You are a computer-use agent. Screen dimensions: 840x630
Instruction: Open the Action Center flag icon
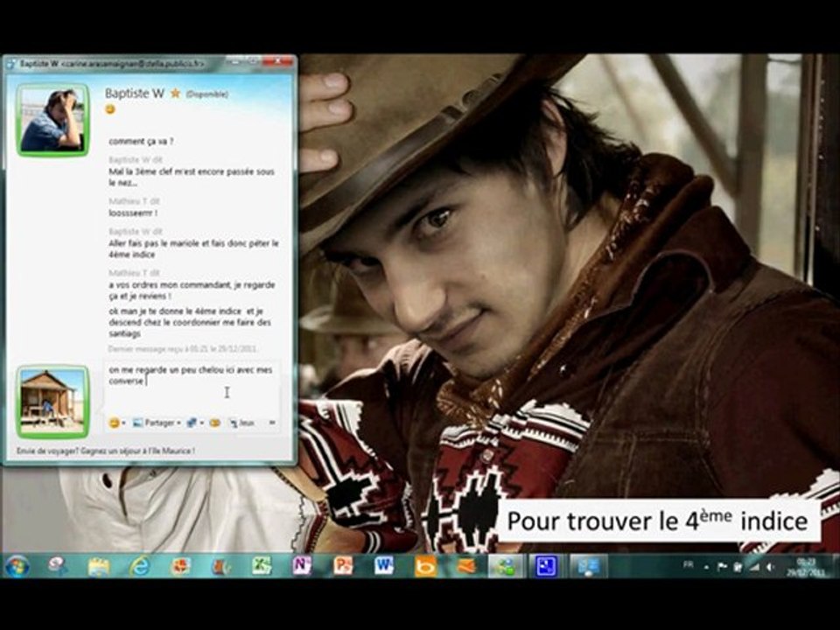pyautogui.click(x=722, y=567)
